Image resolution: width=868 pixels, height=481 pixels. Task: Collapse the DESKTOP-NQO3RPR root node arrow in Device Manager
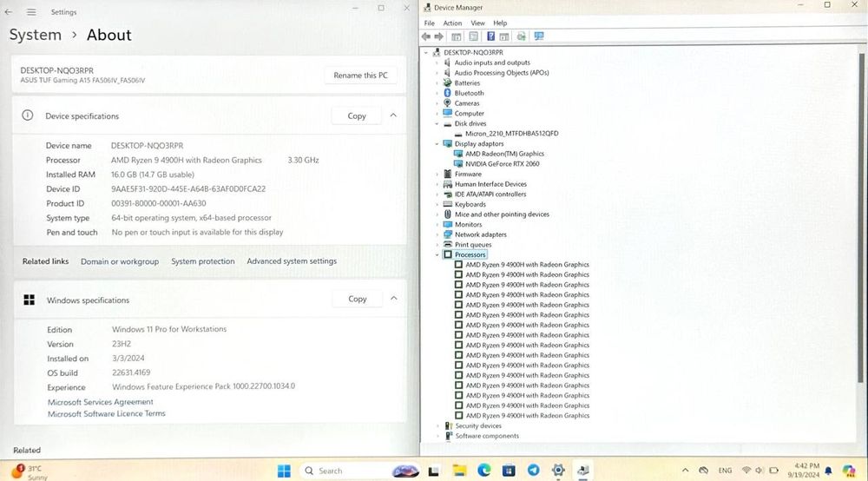pos(426,53)
